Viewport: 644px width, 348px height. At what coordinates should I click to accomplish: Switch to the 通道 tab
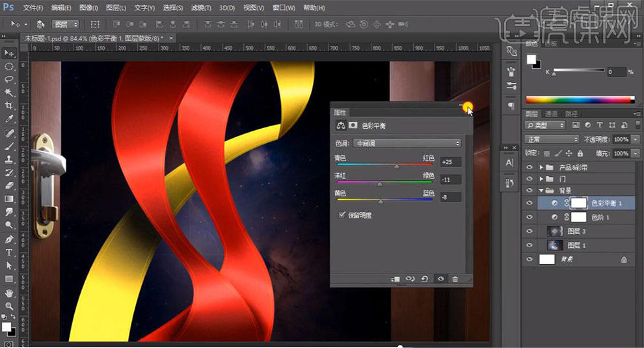tap(552, 114)
